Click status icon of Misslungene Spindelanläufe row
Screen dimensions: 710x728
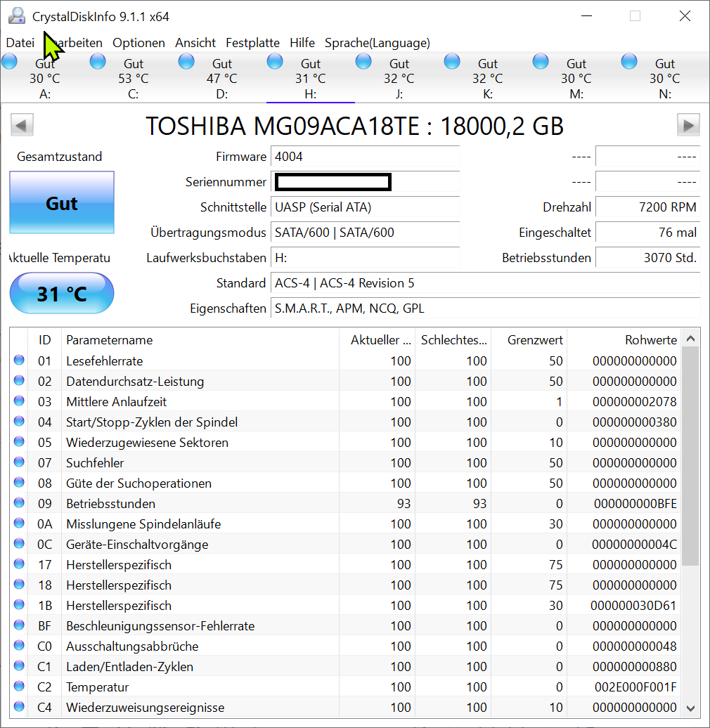(19, 523)
